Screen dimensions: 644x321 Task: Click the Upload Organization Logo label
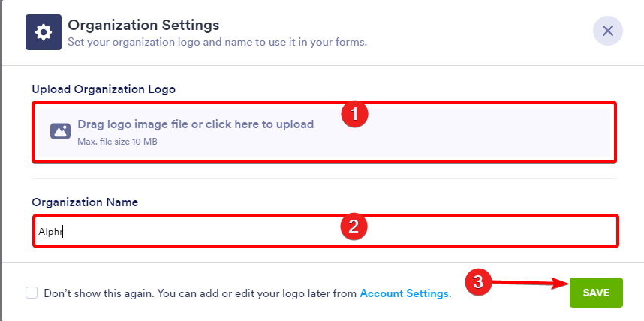click(x=104, y=89)
